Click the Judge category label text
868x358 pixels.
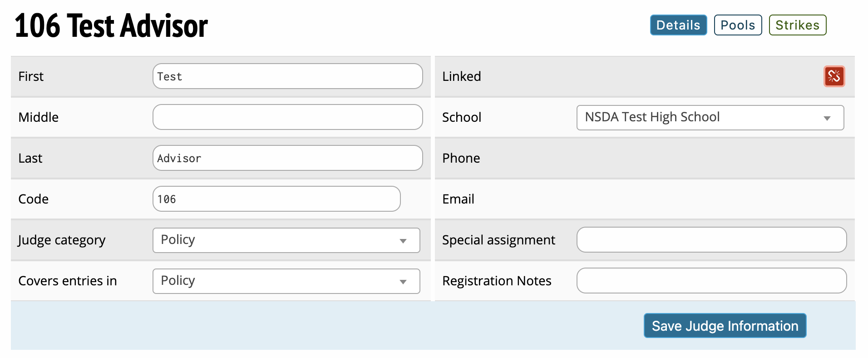62,240
